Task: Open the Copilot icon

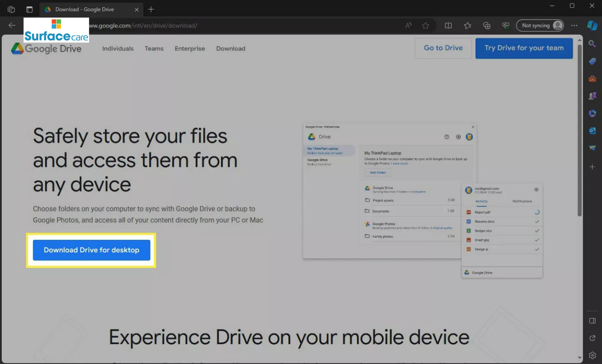Action: pos(593,26)
